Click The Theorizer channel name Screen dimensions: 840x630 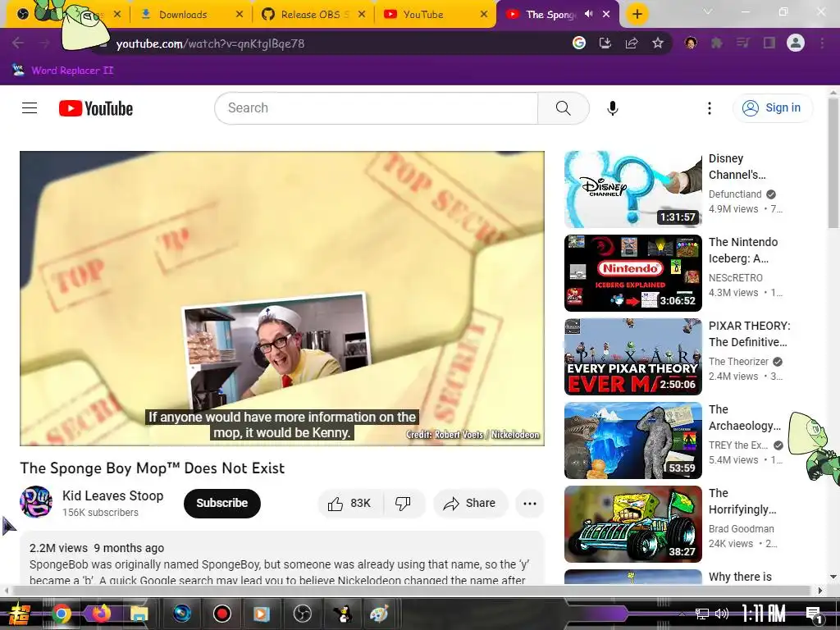(x=738, y=361)
